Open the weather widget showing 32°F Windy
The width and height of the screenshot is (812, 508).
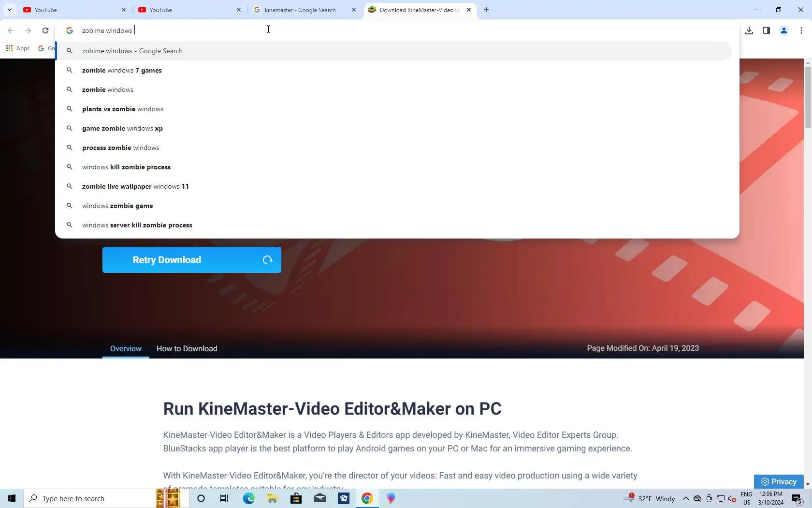tap(649, 498)
